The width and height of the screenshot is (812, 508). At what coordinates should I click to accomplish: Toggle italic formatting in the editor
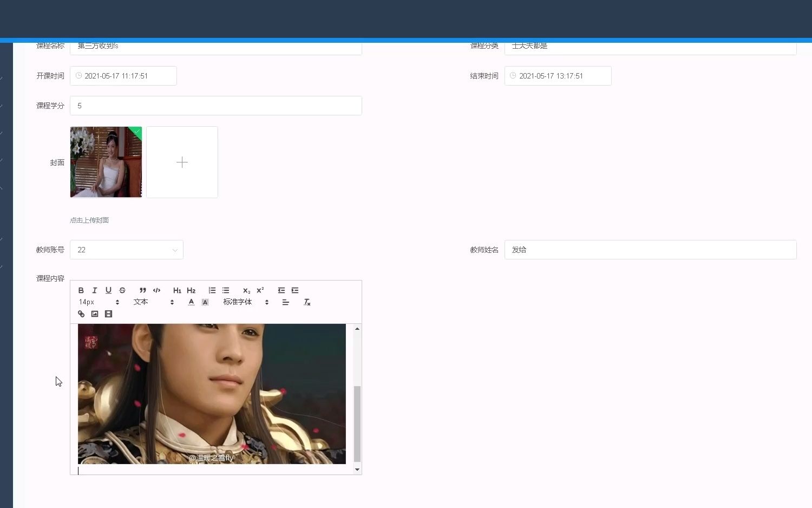coord(95,290)
